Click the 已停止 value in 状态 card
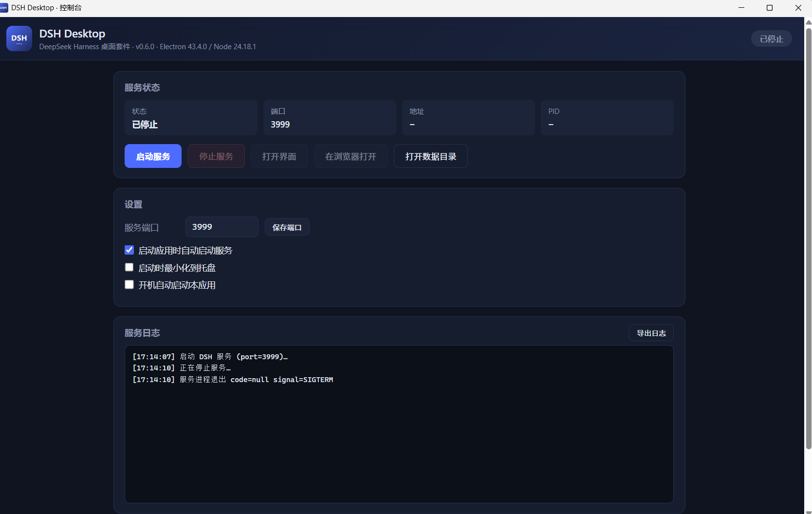The height and width of the screenshot is (514, 812). (x=145, y=125)
